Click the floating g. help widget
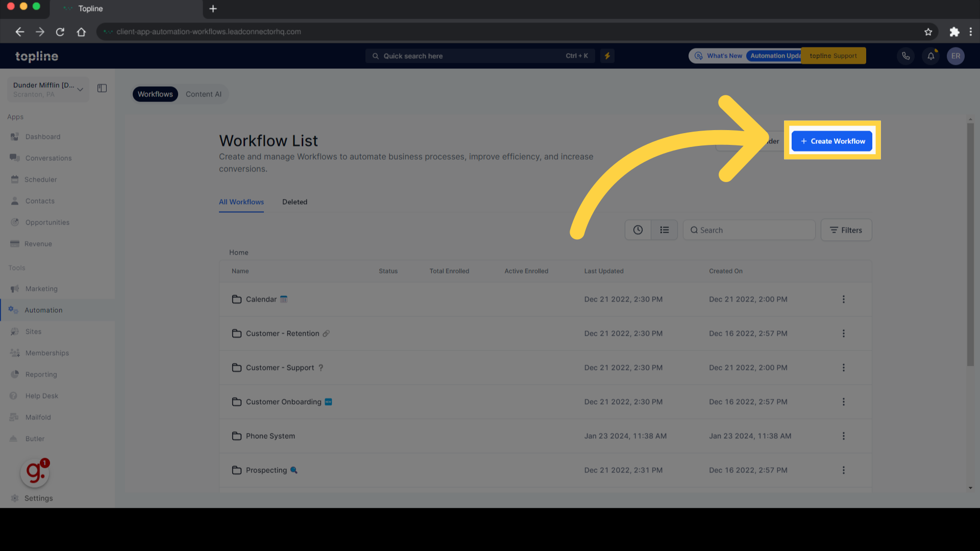 (x=35, y=472)
